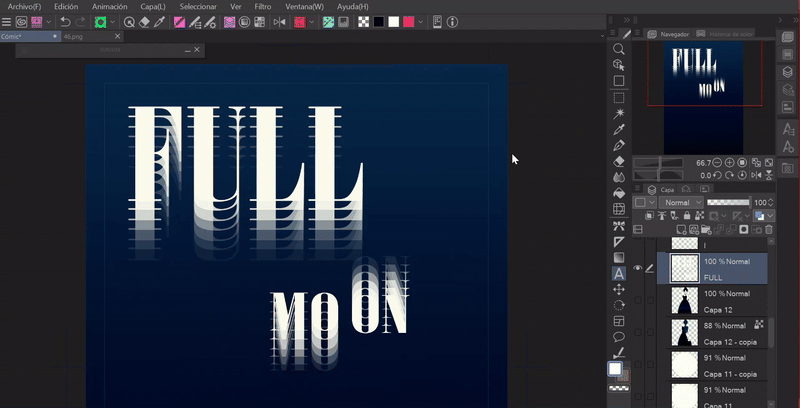Click rotate left icon in Navigator
800x408 pixels.
717,175
